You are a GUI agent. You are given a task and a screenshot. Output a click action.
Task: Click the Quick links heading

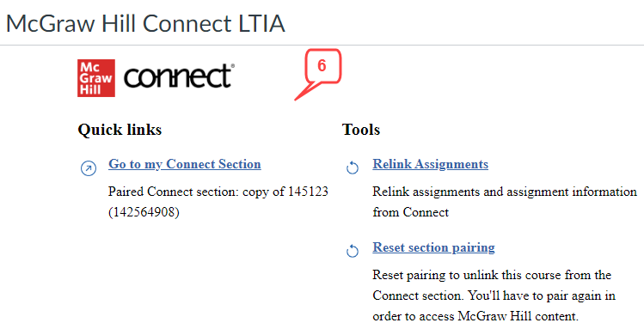pyautogui.click(x=120, y=130)
